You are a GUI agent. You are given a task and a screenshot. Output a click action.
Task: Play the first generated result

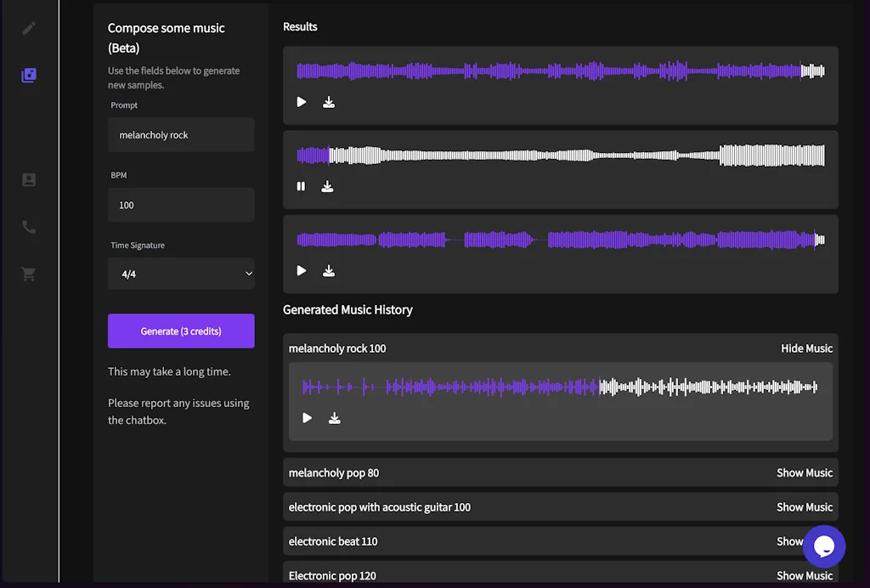(x=301, y=101)
